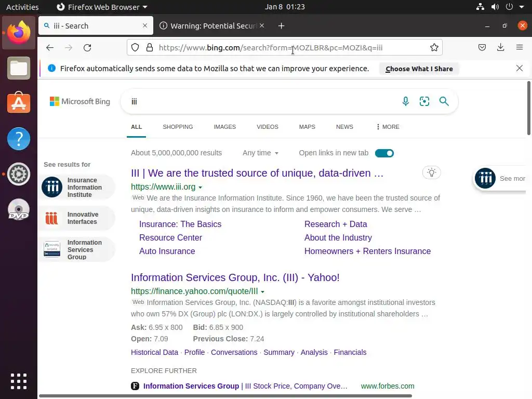Open Information Services Group sidebar suggestion
The width and height of the screenshot is (532, 399).
77,249
